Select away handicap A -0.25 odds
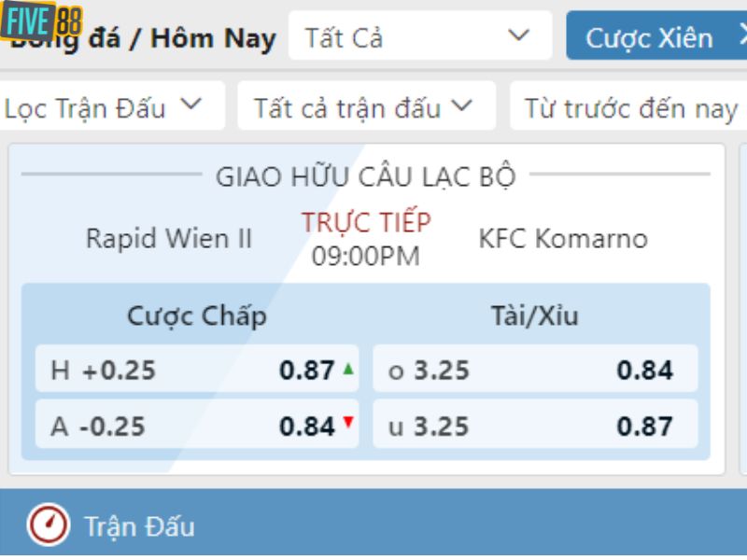This screenshot has width=747, height=560. point(197,427)
